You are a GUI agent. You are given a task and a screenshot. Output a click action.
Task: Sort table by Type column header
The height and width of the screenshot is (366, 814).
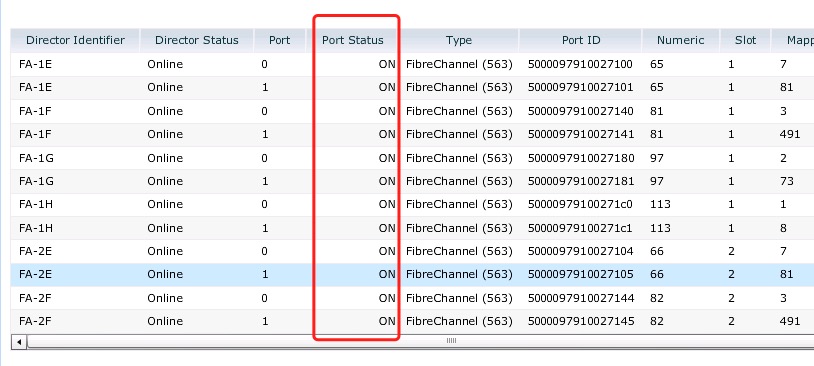pyautogui.click(x=459, y=40)
